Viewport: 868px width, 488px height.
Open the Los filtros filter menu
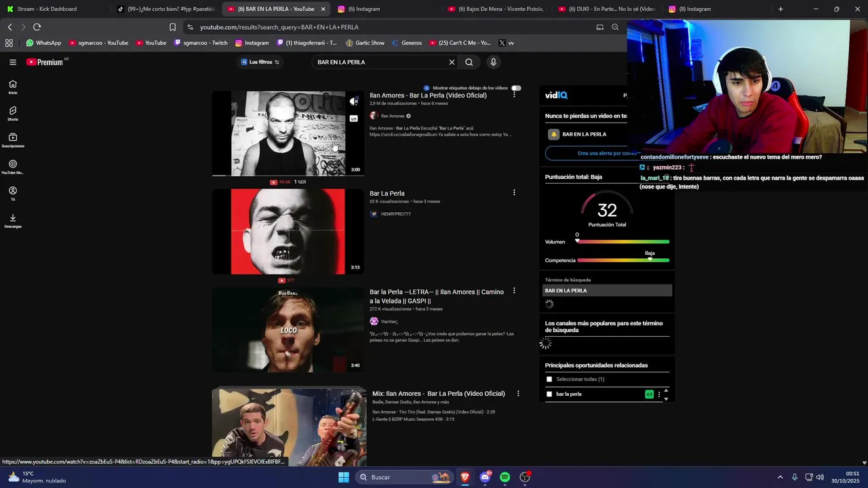point(260,62)
